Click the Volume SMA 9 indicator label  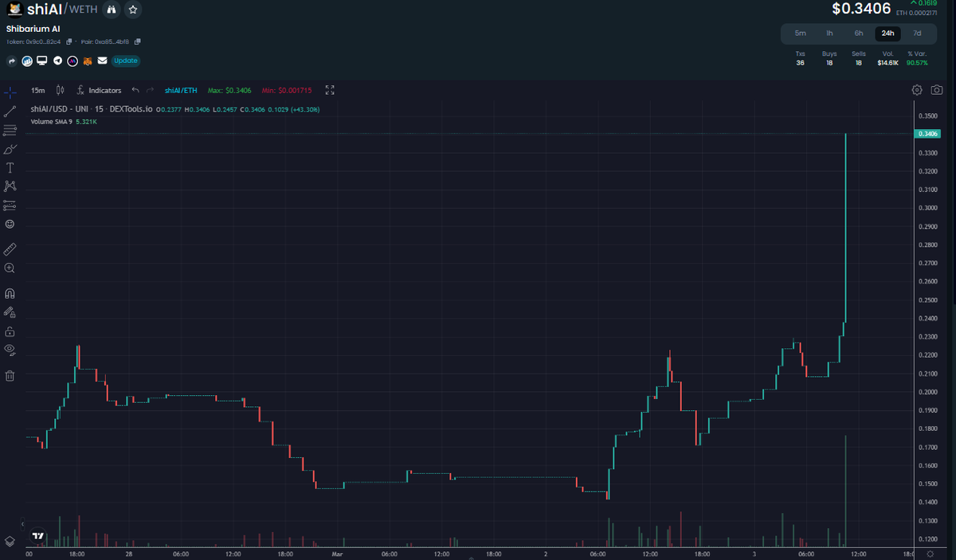pos(52,121)
